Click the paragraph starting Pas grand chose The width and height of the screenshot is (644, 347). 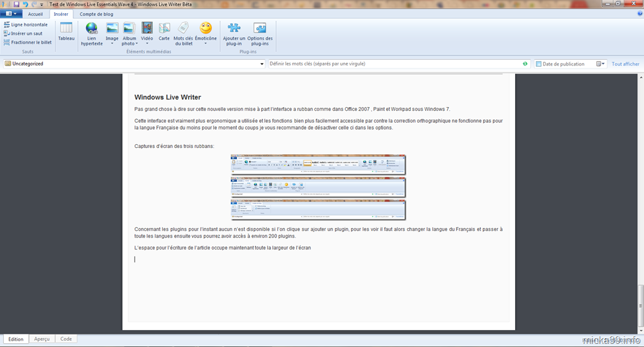(292, 109)
